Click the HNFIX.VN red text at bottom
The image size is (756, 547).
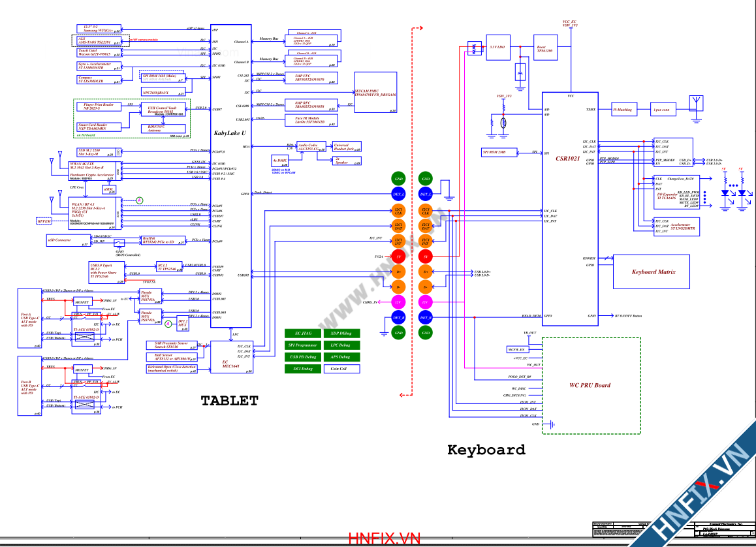[x=385, y=539]
